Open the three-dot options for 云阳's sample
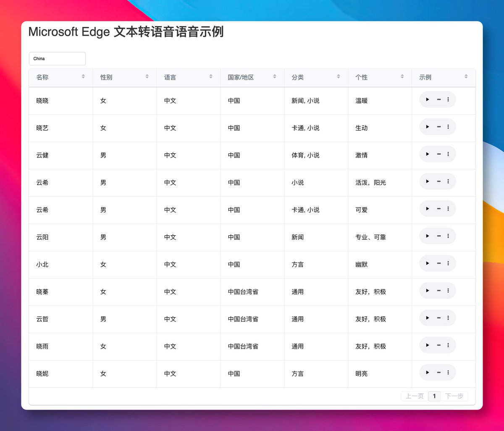 [449, 236]
